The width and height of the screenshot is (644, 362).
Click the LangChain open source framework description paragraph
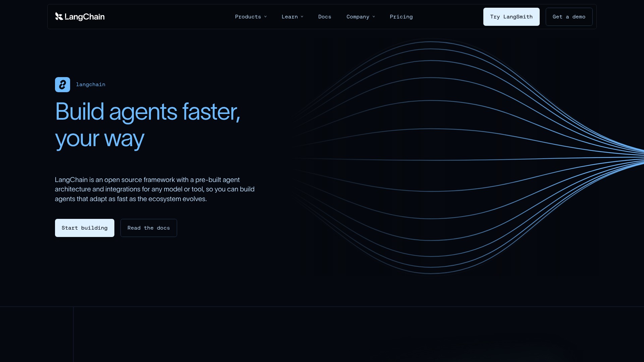(155, 189)
